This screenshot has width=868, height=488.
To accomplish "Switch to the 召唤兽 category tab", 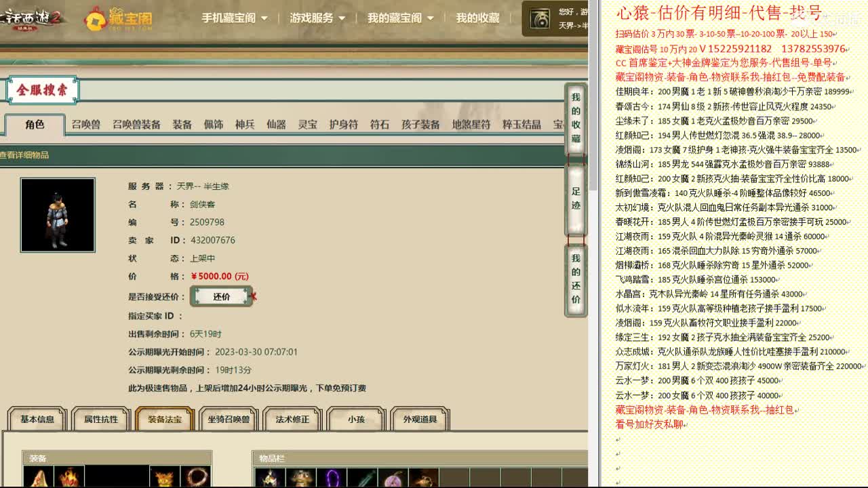I will (86, 125).
